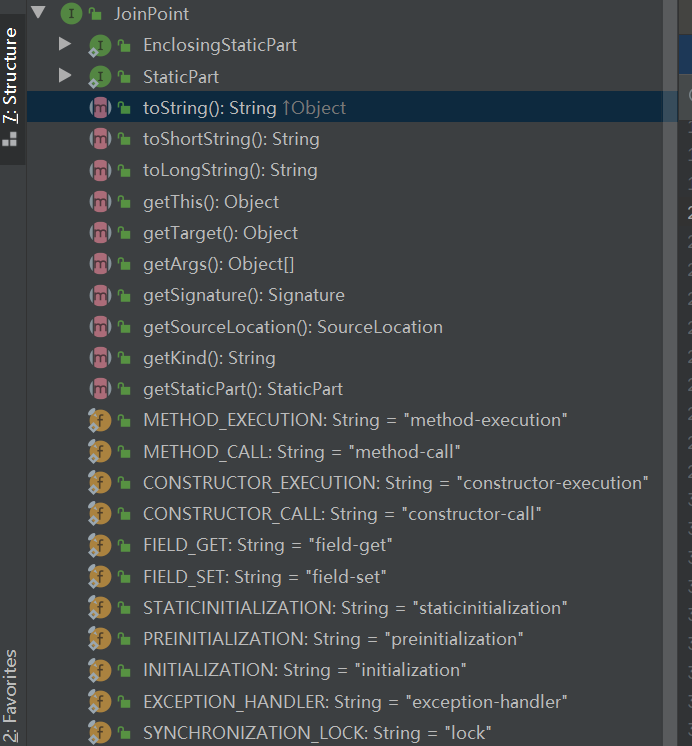This screenshot has height=746, width=692.
Task: Click the field icon beside FIELD_GET
Action: pos(100,546)
